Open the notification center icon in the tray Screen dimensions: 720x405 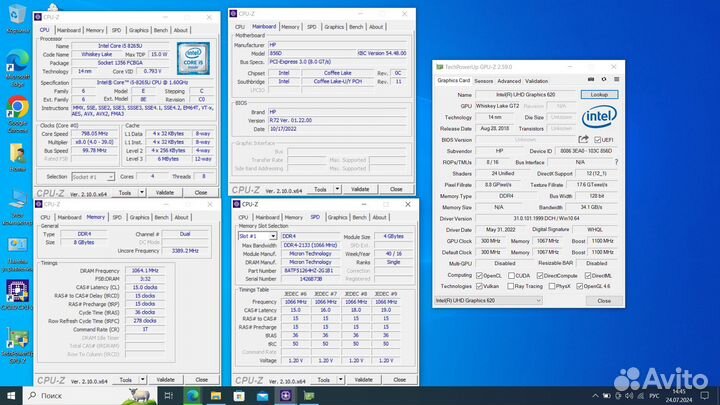[x=705, y=395]
